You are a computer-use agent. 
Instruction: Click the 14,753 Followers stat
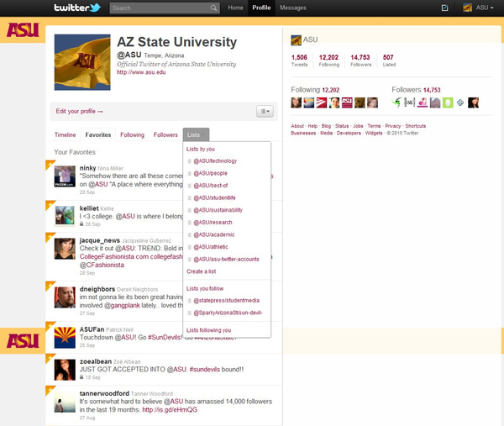pyautogui.click(x=360, y=60)
